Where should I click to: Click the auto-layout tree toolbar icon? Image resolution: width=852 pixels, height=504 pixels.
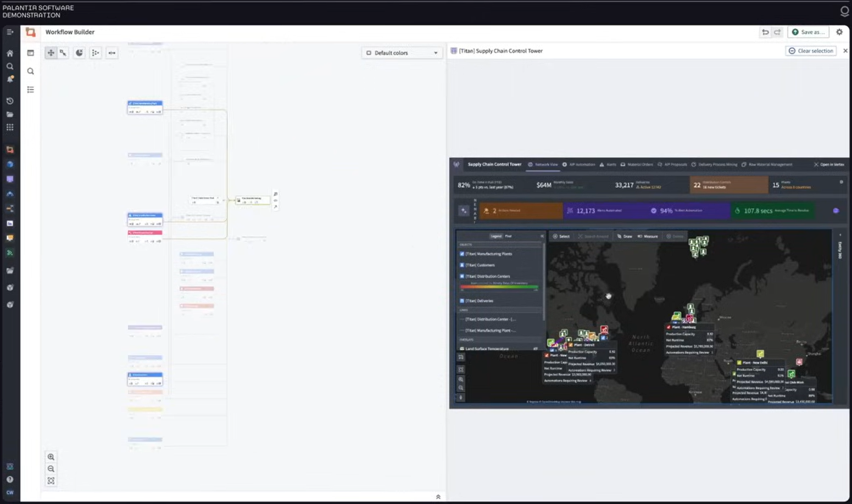coord(96,53)
